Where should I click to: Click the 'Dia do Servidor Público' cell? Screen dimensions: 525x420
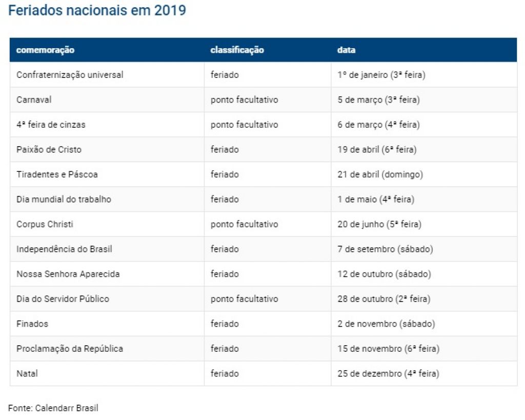click(x=63, y=299)
